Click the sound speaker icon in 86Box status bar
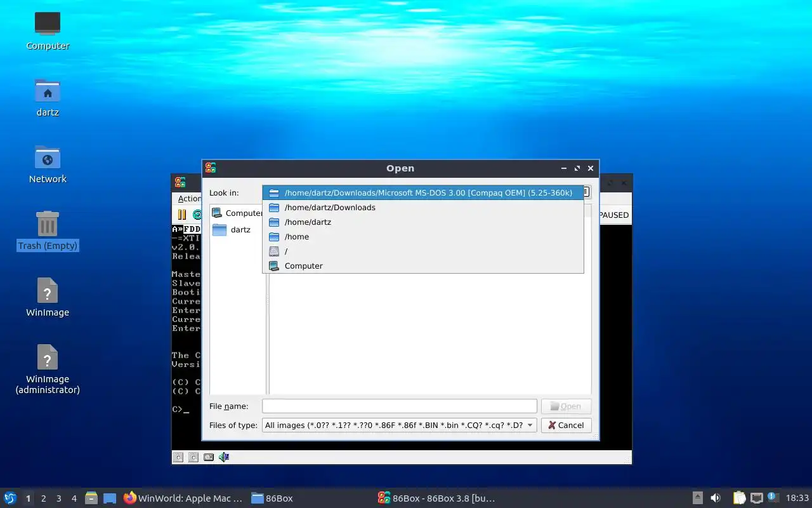This screenshot has height=508, width=812. click(x=224, y=457)
